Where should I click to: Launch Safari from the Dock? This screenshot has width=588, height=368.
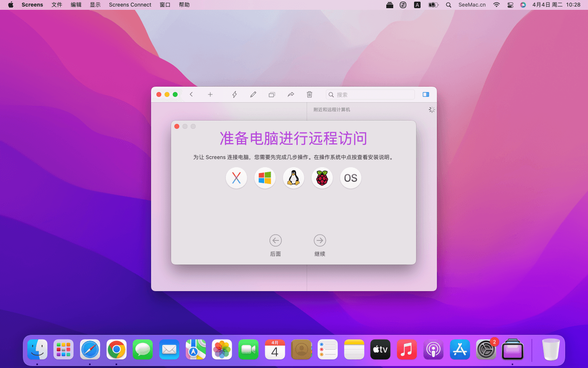pyautogui.click(x=90, y=350)
